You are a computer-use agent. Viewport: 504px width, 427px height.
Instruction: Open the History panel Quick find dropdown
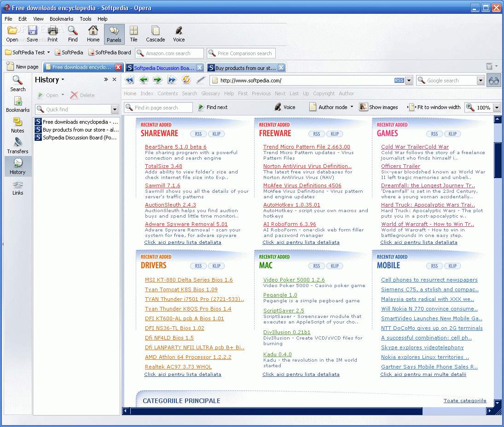click(x=115, y=110)
